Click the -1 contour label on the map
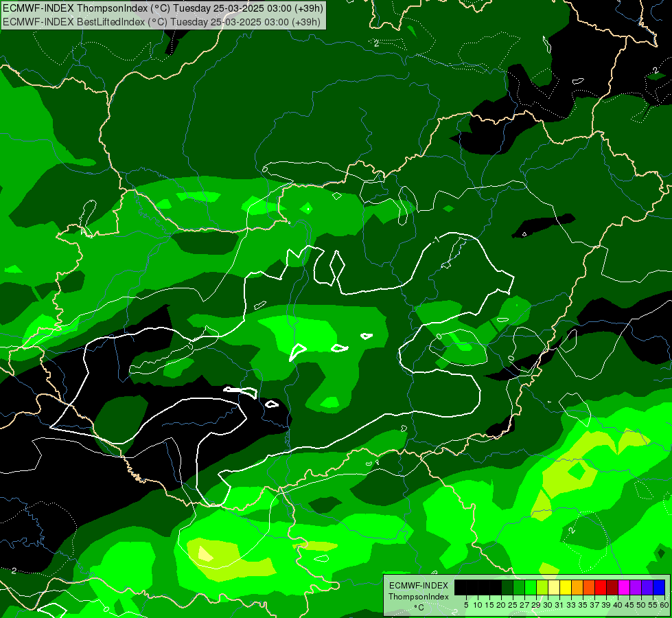This screenshot has width=672, height=618. pos(435,240)
